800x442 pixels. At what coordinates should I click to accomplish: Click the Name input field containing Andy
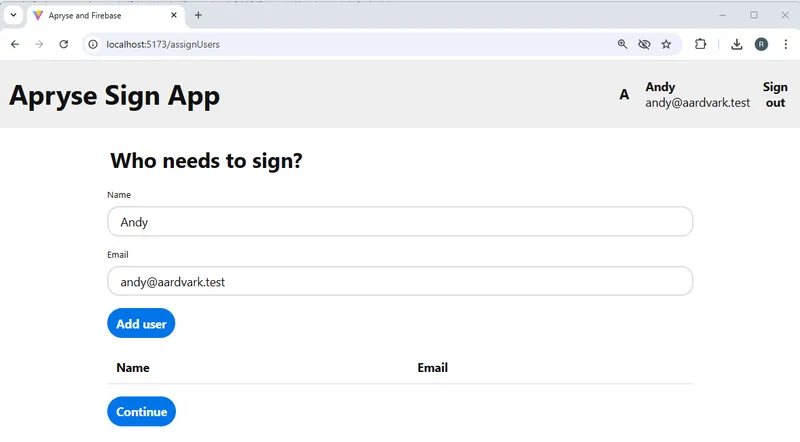pos(400,222)
